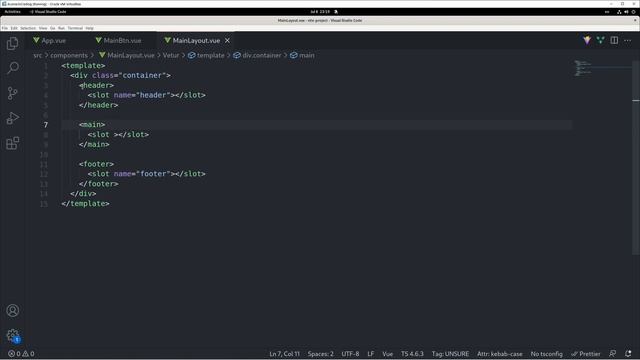
Task: Click Ln 7, Col 11 cursor position
Action: 284,354
